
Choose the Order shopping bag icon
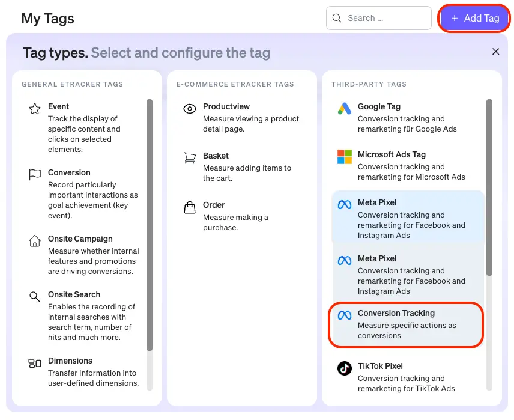[190, 207]
